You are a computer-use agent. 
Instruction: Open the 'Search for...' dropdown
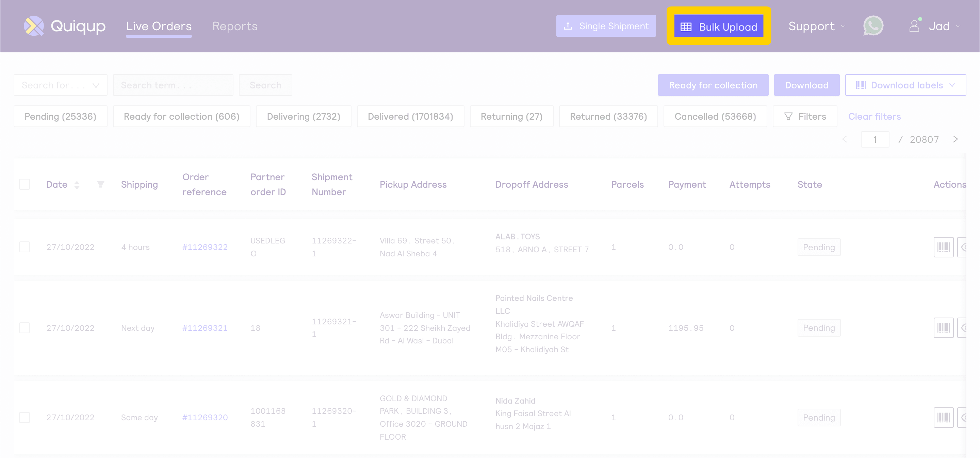point(61,85)
